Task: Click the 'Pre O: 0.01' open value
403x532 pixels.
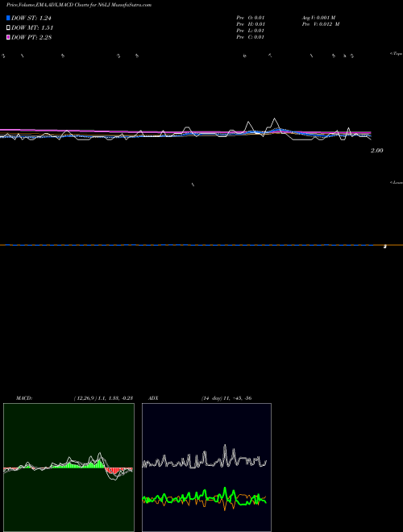Action: (x=251, y=18)
